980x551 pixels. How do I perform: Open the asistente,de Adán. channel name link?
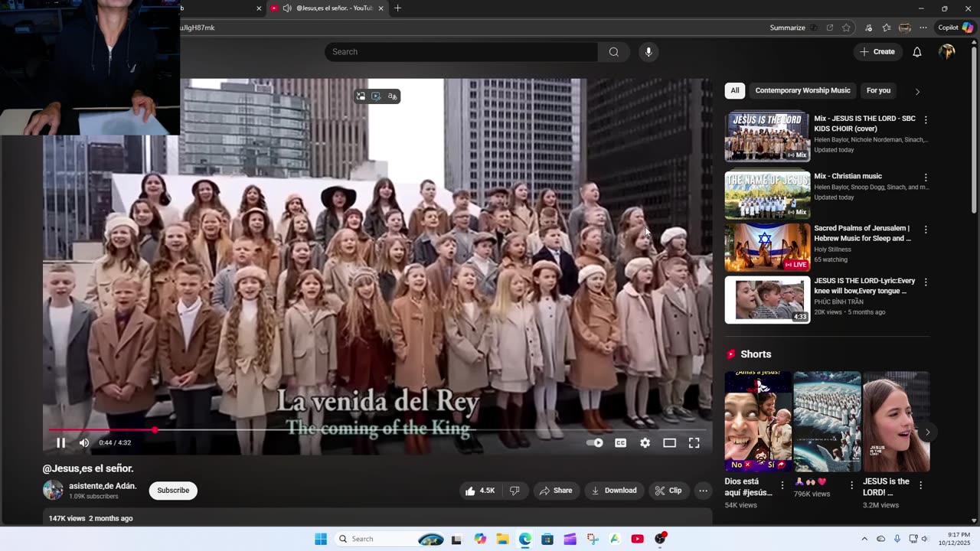click(103, 486)
